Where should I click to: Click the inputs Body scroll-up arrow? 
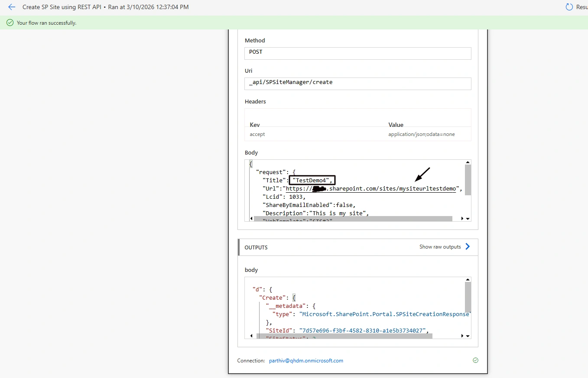pos(468,163)
